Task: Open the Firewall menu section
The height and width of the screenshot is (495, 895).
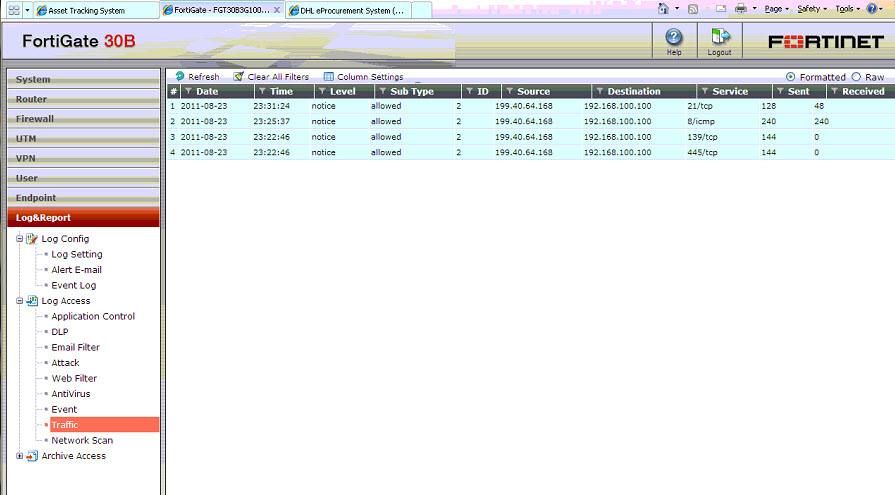Action: click(83, 119)
